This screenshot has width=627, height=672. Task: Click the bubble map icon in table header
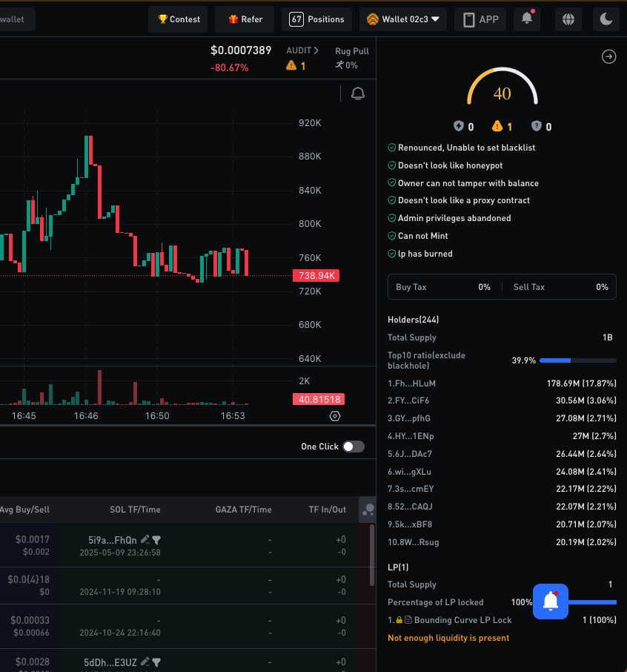tap(368, 510)
